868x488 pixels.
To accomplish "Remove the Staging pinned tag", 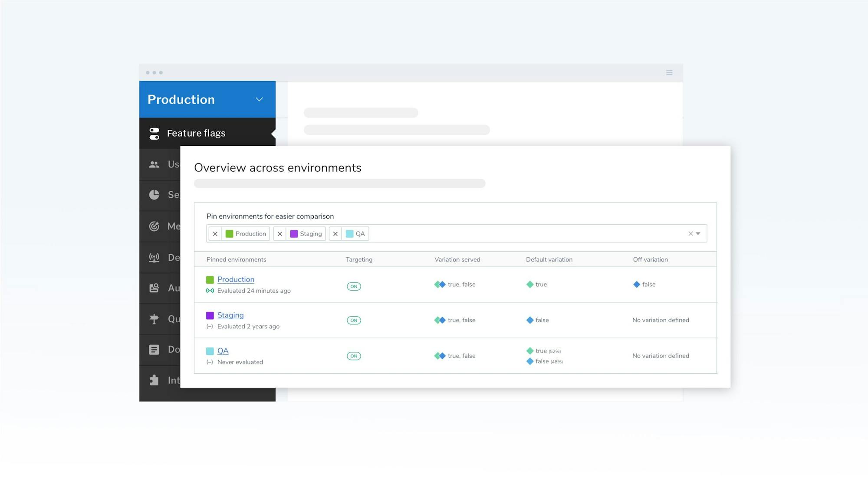I will 280,234.
